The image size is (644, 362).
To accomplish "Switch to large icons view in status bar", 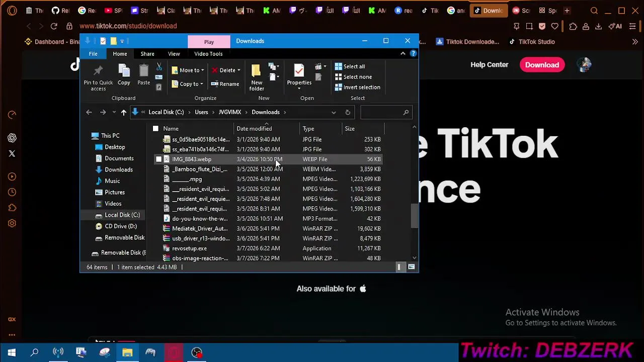I will [411, 267].
